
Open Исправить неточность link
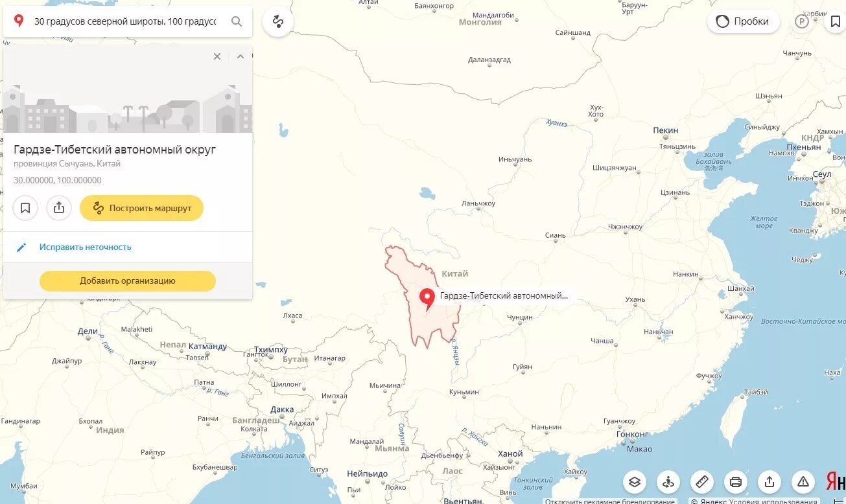coord(85,247)
